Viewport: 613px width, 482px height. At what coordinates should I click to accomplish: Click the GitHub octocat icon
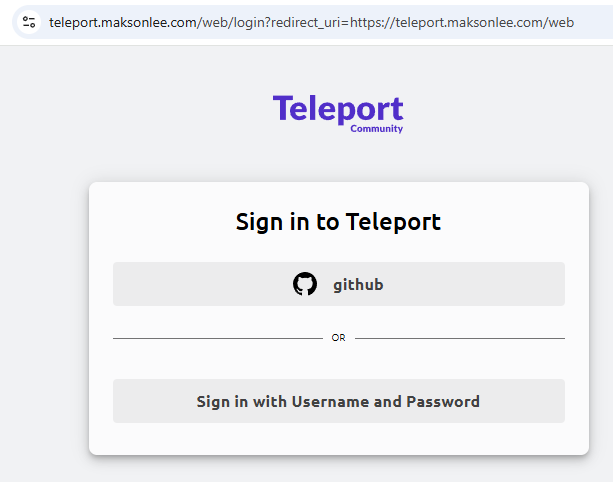(304, 284)
